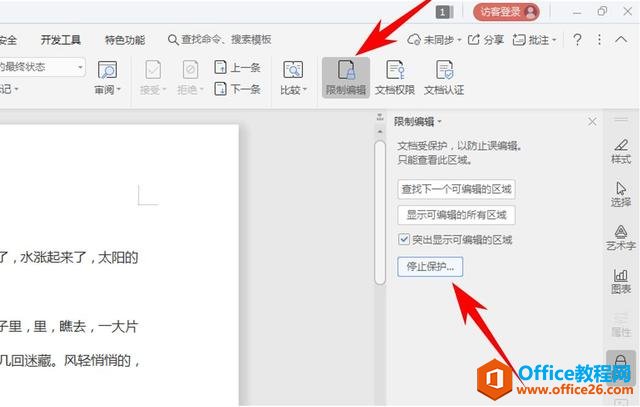
Task: Click the find commands search box (查找命令、搜索模板)
Action: coord(220,40)
